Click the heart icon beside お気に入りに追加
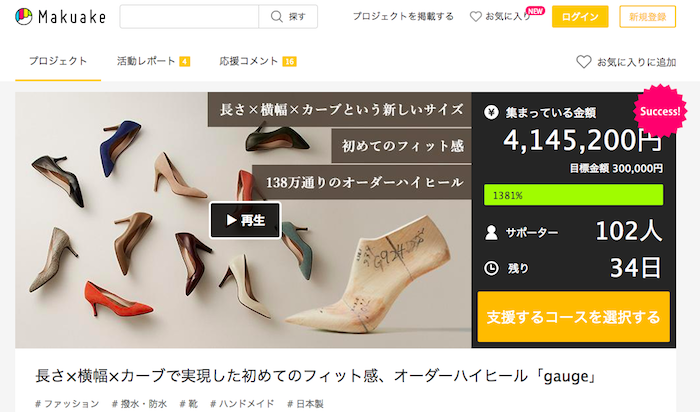Viewport: 700px width, 412px height. (x=584, y=62)
